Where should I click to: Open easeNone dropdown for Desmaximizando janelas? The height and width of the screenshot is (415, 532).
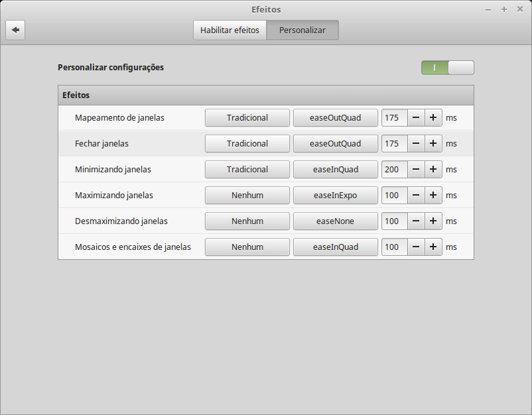click(335, 221)
